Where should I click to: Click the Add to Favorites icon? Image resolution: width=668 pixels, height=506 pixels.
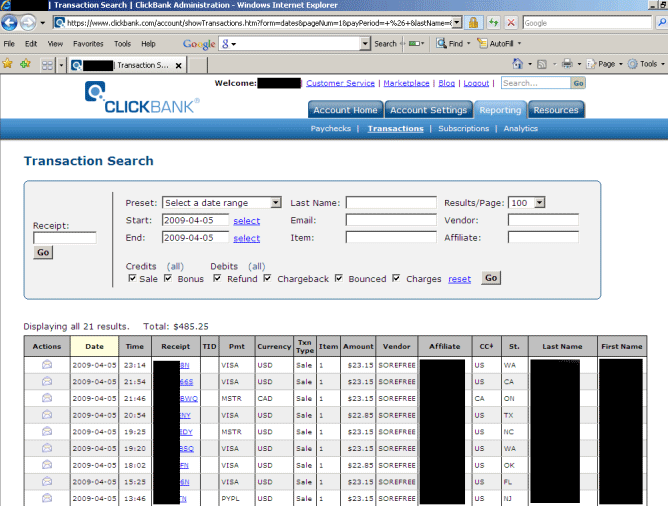coord(25,64)
